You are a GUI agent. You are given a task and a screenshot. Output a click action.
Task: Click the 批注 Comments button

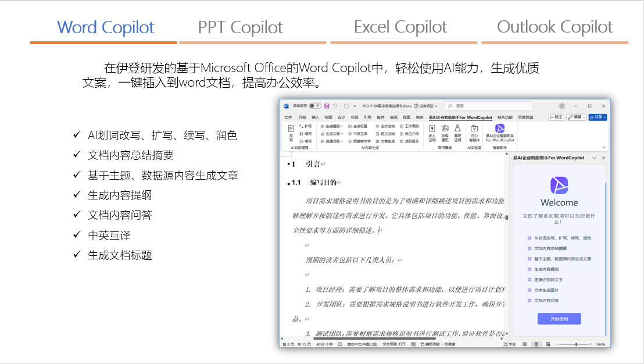pyautogui.click(x=556, y=117)
